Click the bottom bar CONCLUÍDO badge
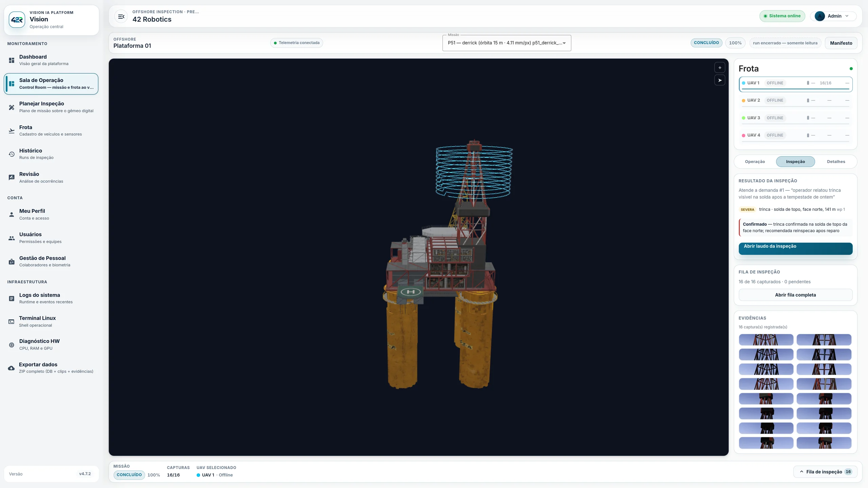868x488 pixels. (129, 475)
